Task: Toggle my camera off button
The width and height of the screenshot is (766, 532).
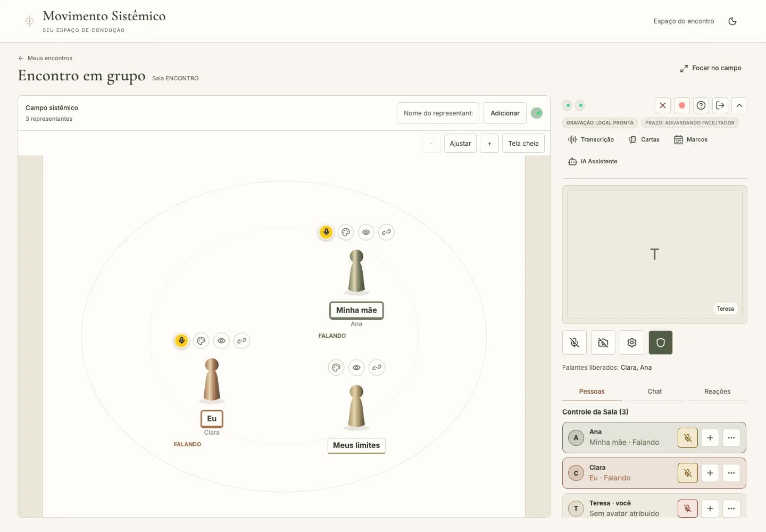Action: point(603,343)
